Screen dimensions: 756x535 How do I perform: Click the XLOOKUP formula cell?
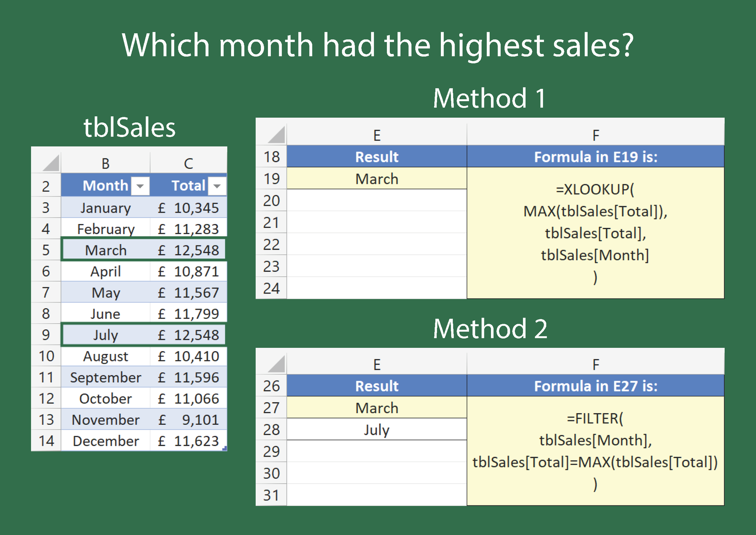coord(595,233)
